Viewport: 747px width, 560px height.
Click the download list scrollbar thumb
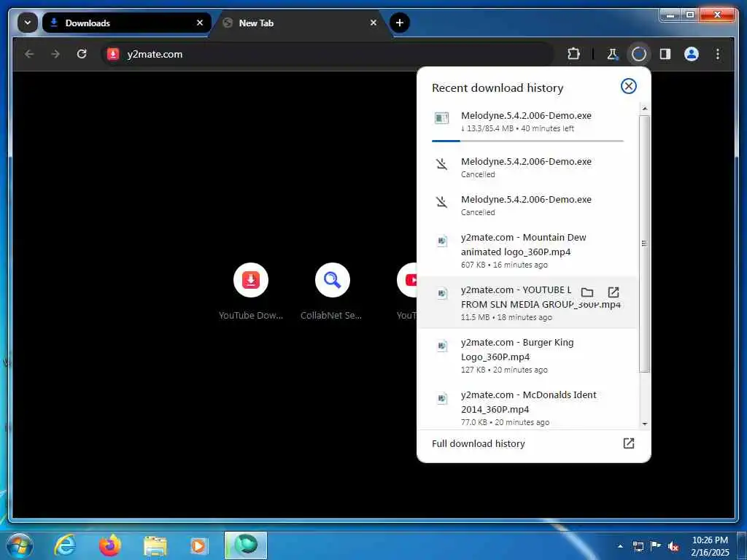645,244
